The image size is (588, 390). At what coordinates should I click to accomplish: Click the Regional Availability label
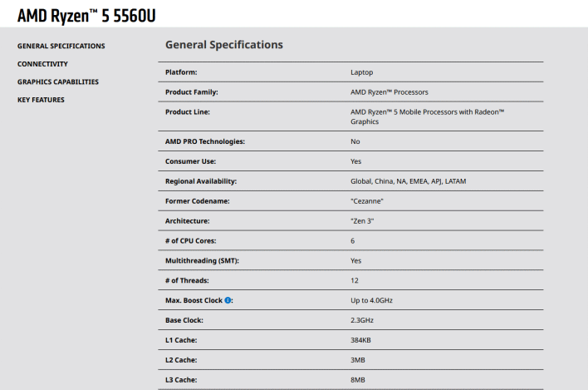click(x=201, y=181)
